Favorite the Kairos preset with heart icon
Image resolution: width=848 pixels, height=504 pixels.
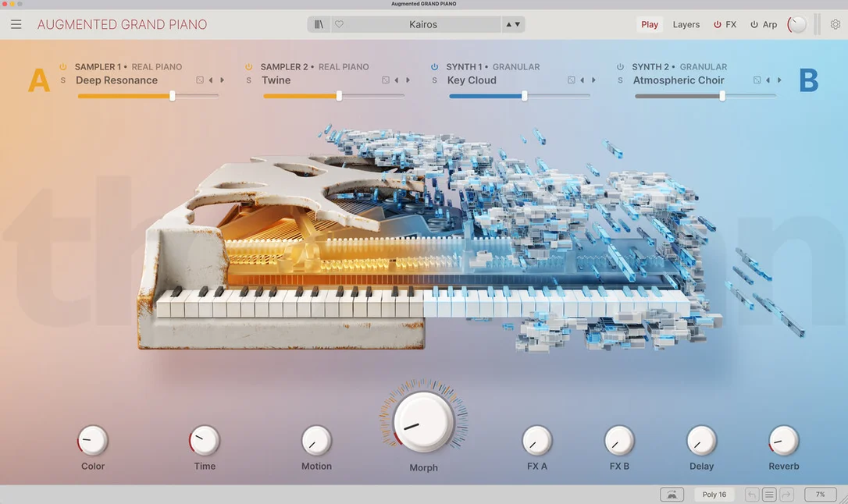tap(339, 24)
